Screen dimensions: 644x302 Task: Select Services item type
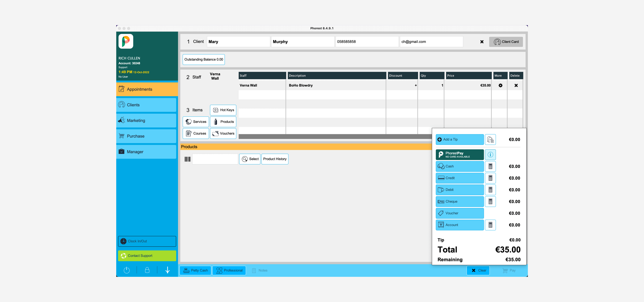(x=196, y=122)
